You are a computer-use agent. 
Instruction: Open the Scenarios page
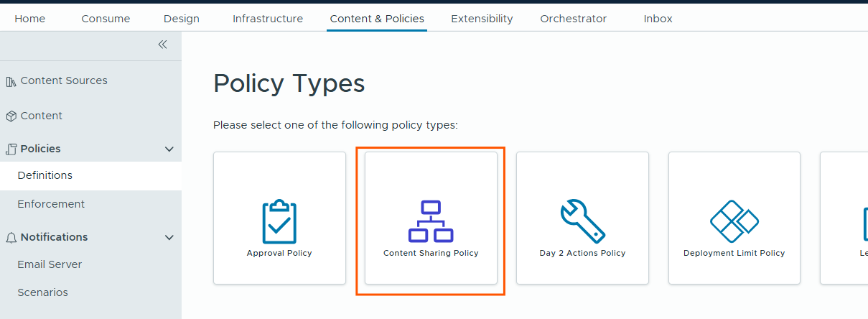[42, 292]
